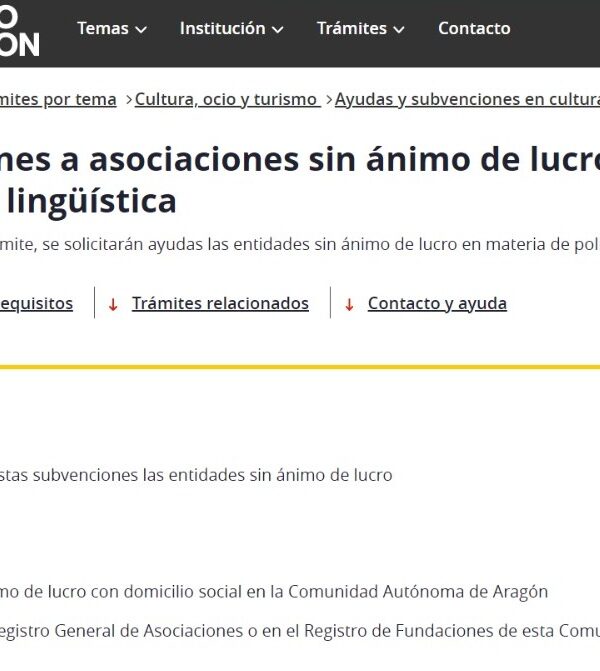Open the Trámites navigation menu
This screenshot has width=600, height=671.
351,29
